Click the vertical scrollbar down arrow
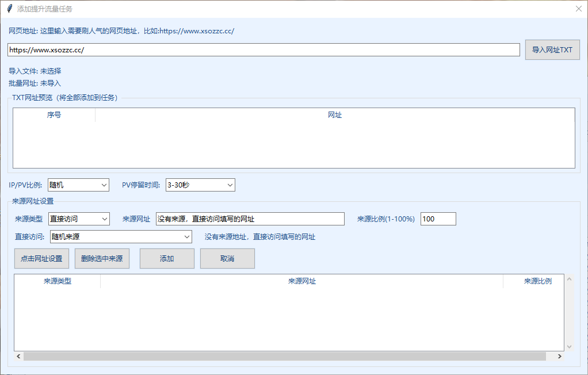This screenshot has height=375, width=588. (x=570, y=347)
